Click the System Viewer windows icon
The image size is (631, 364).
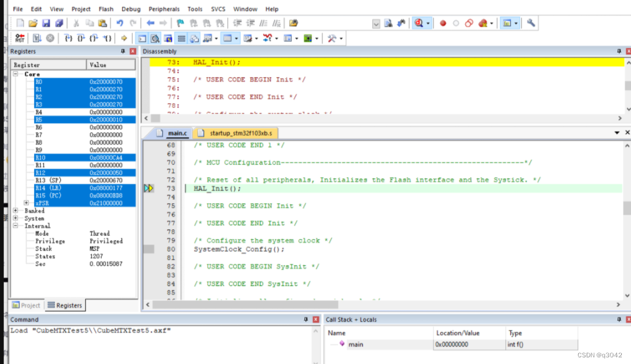[307, 38]
